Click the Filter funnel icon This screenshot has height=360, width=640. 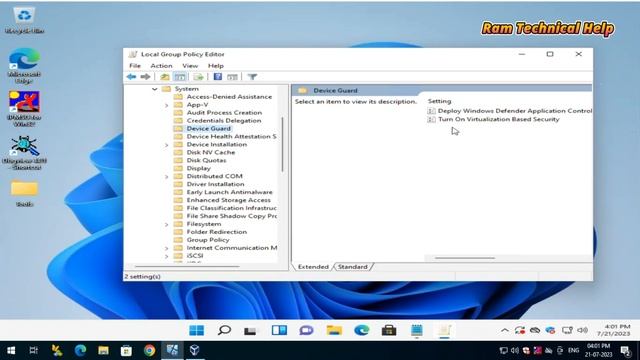click(252, 77)
